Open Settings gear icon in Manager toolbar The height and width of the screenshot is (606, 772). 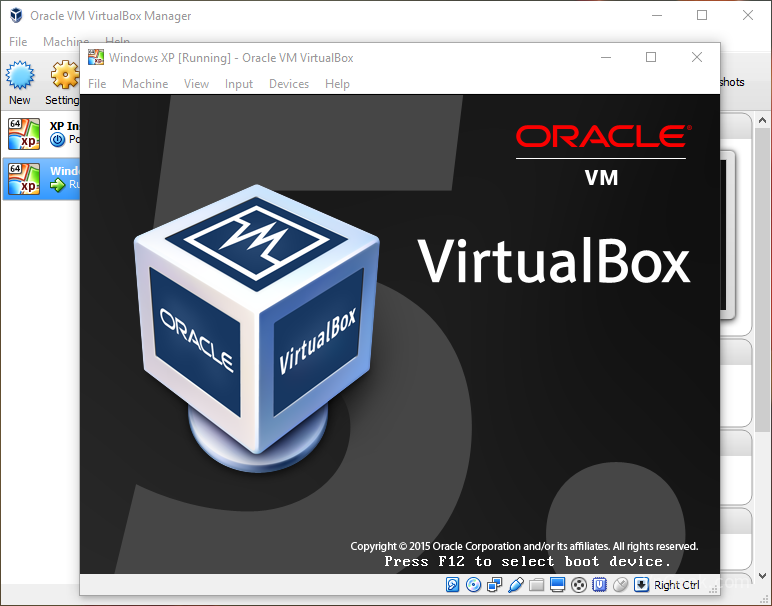[65, 75]
